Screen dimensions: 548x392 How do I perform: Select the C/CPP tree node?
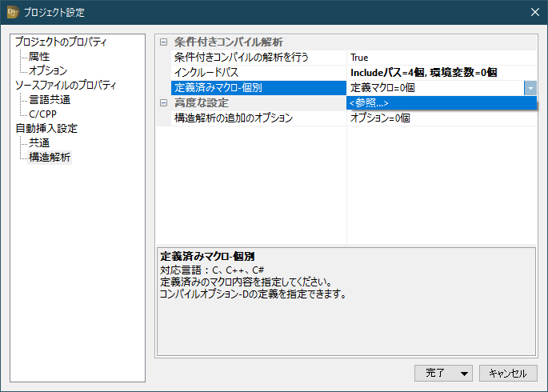(x=42, y=114)
